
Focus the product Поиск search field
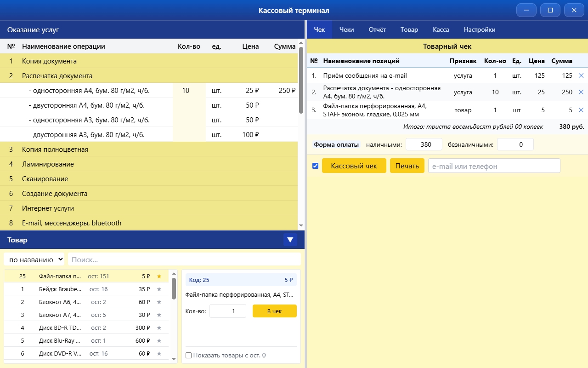pyautogui.click(x=184, y=259)
